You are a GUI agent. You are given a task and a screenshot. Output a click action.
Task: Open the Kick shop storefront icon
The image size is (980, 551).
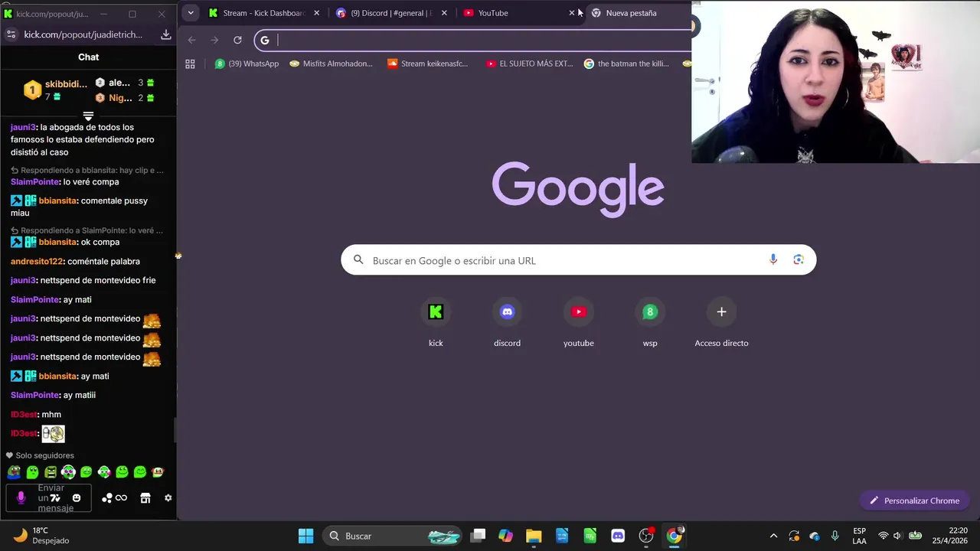145,498
